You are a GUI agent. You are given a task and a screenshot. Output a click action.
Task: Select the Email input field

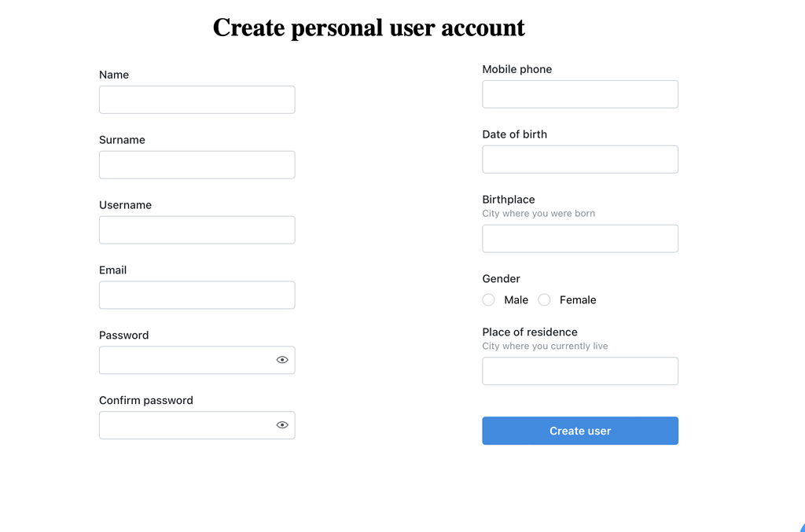tap(197, 295)
